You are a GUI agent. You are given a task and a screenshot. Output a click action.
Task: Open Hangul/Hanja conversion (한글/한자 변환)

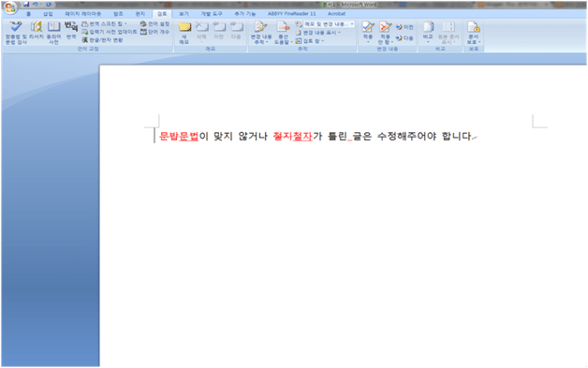click(102, 39)
